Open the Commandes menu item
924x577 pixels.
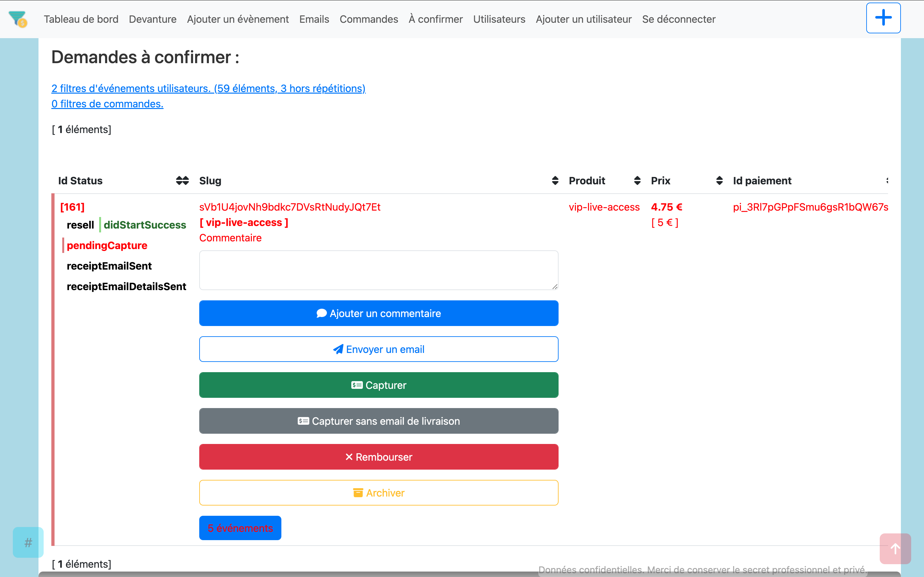368,19
